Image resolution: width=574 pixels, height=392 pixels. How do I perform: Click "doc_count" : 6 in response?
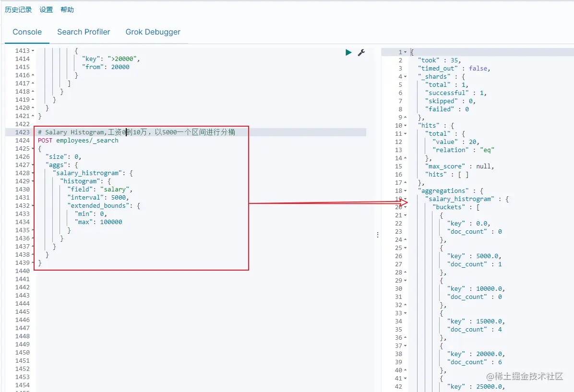(475, 362)
